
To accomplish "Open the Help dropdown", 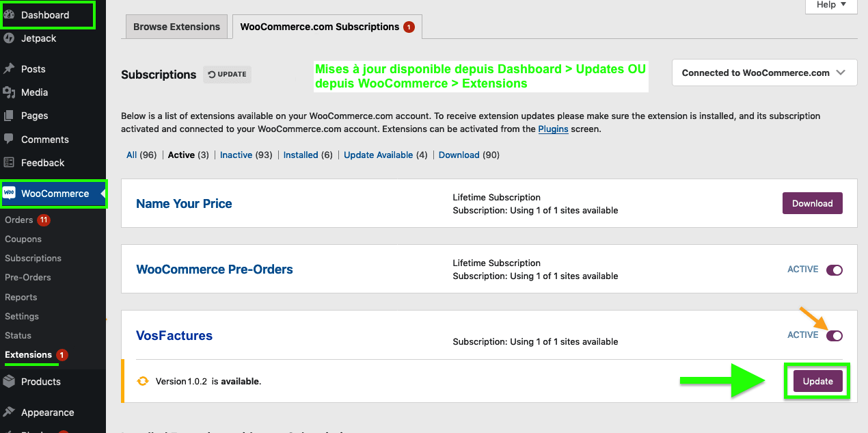I will (x=830, y=4).
